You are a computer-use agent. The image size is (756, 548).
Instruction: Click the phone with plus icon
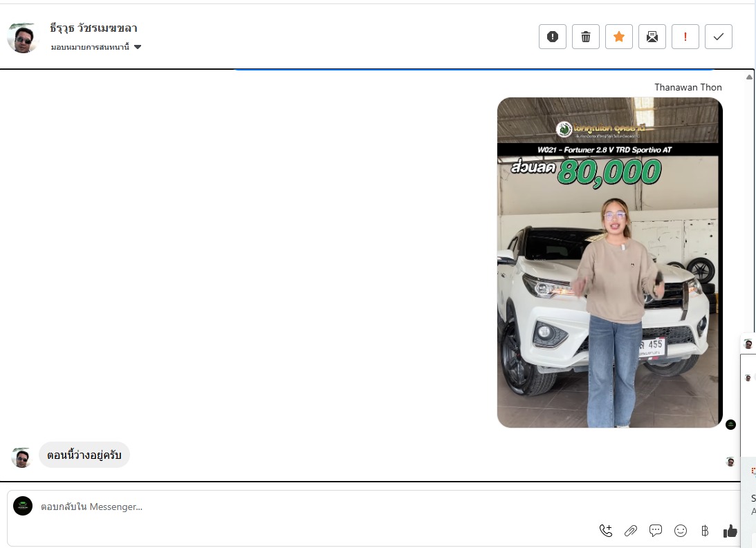click(x=606, y=531)
